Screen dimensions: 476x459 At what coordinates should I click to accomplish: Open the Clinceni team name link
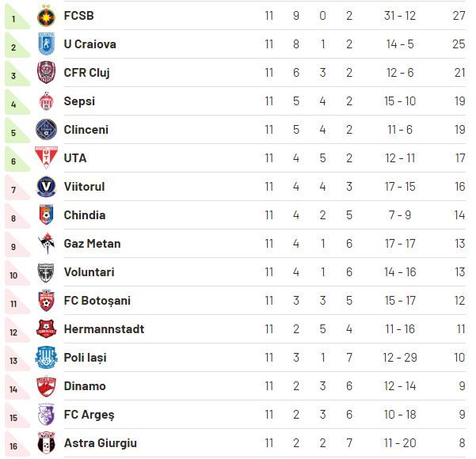click(x=86, y=130)
